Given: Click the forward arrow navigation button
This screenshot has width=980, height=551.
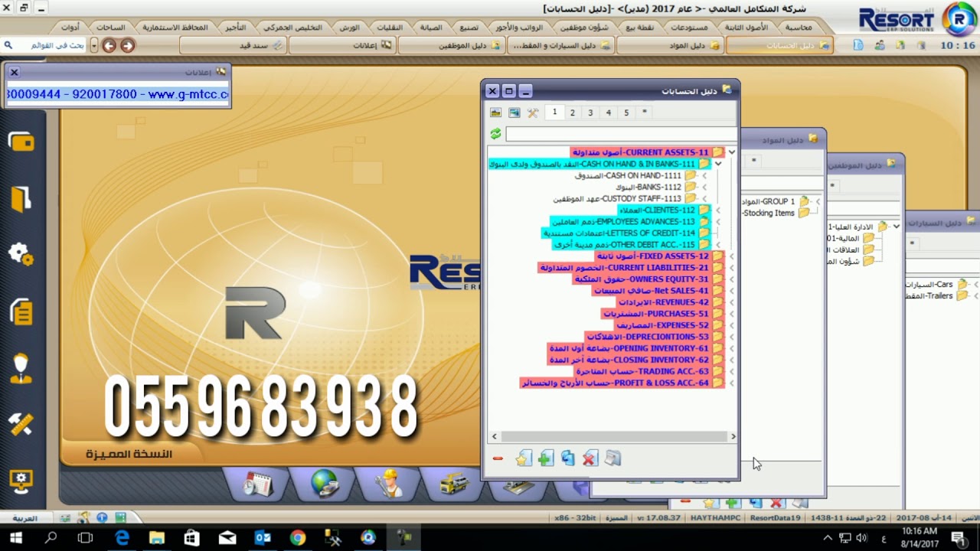Looking at the screenshot, I should (127, 46).
